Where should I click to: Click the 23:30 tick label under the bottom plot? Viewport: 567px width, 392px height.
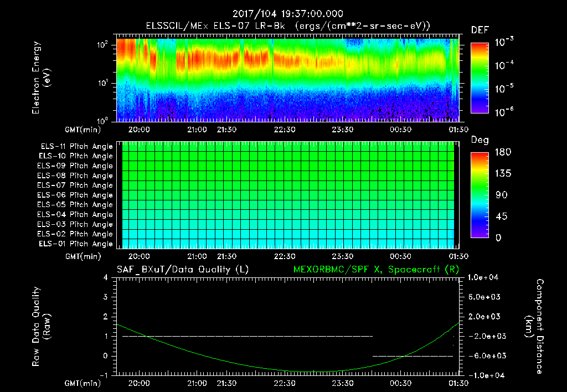(342, 383)
